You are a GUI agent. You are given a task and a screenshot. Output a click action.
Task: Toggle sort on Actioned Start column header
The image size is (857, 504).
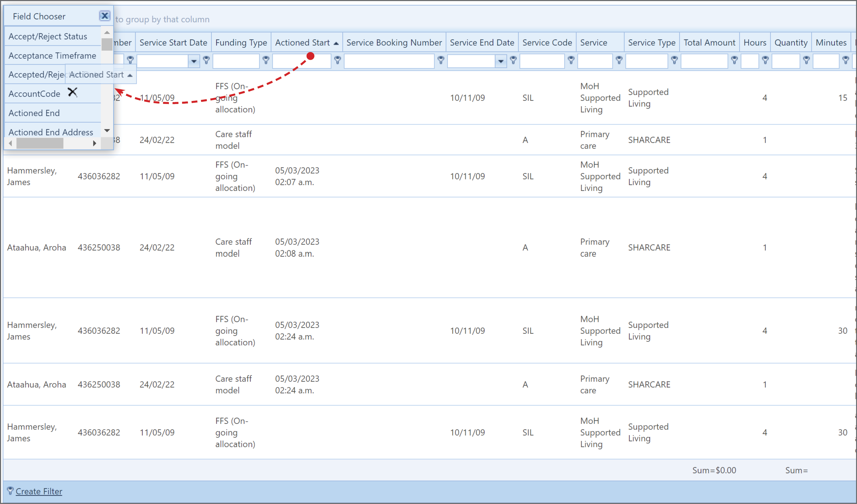click(307, 43)
